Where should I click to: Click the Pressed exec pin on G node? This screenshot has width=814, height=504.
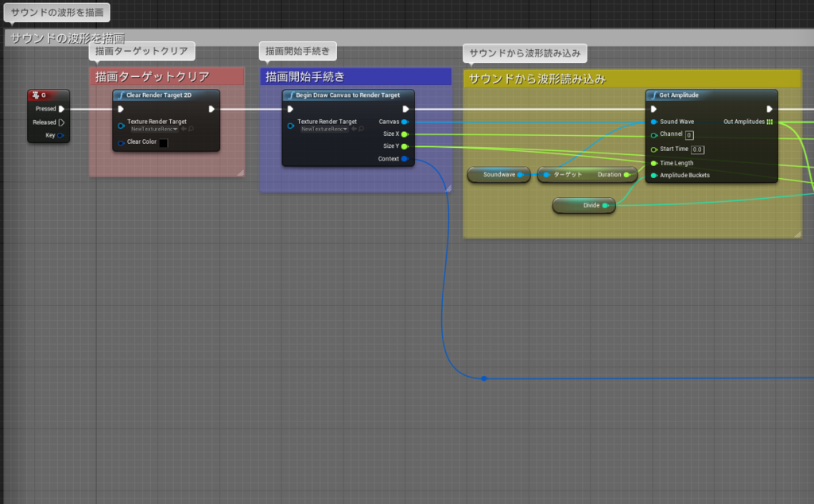[61, 109]
